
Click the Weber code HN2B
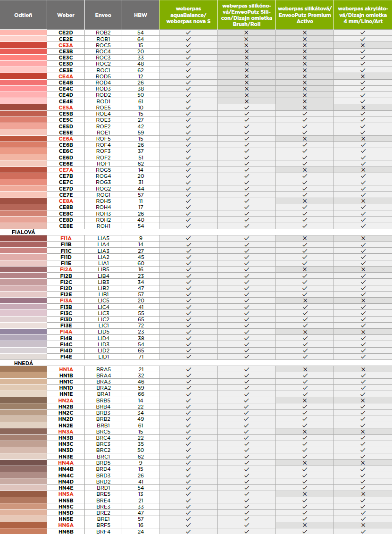66,407
